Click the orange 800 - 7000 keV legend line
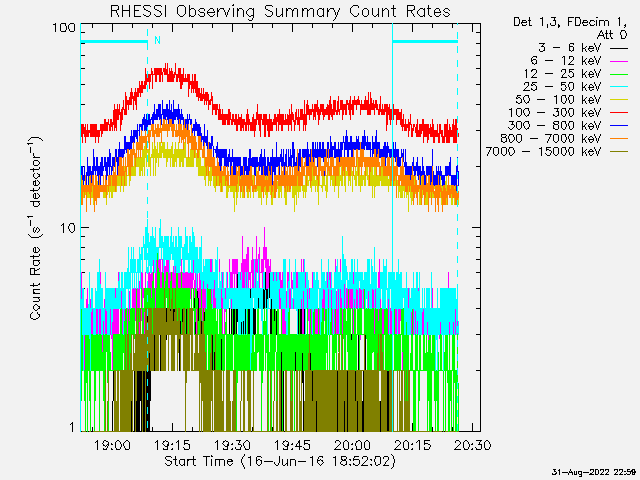 pos(619,139)
